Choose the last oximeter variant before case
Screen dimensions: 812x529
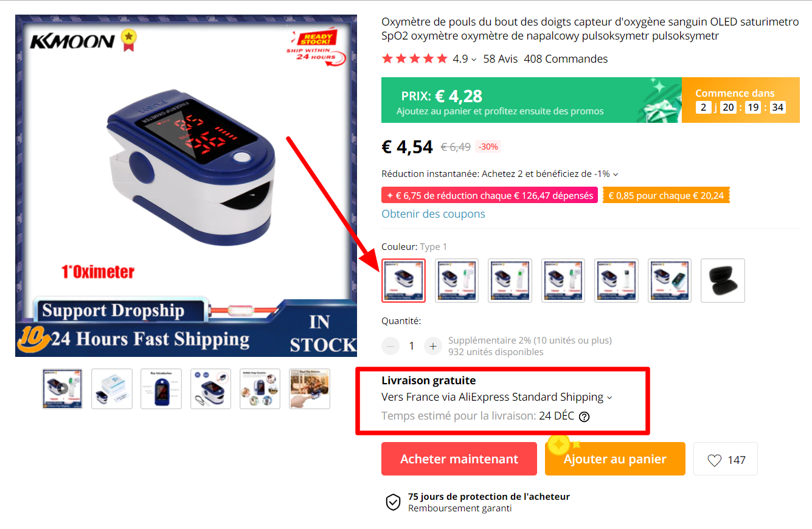[x=670, y=280]
